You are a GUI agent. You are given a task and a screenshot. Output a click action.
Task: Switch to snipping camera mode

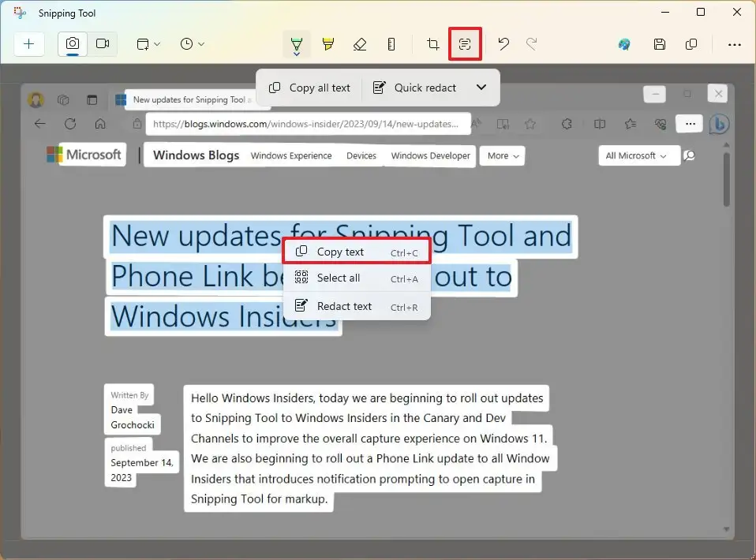tap(72, 44)
